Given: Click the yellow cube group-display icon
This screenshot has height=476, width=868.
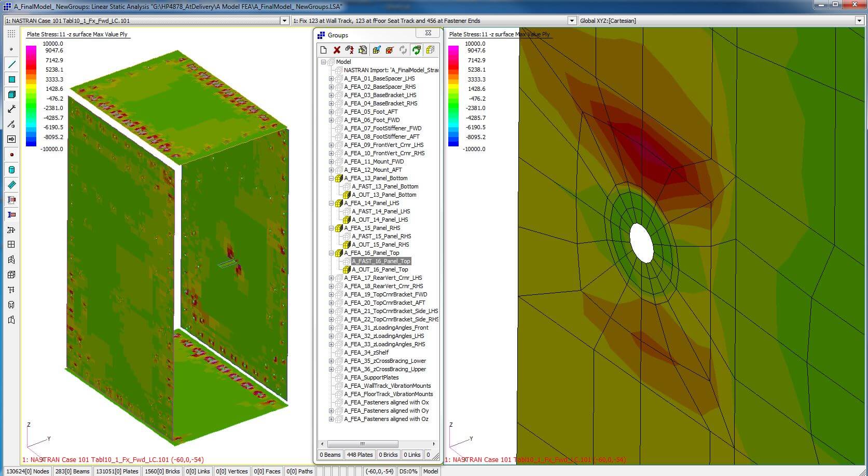Looking at the screenshot, I should pos(430,50).
